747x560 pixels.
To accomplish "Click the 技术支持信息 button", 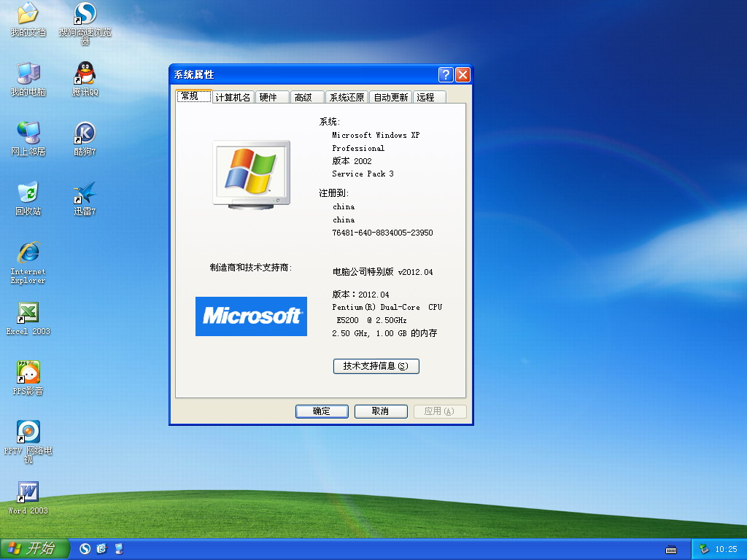I will pyautogui.click(x=376, y=366).
